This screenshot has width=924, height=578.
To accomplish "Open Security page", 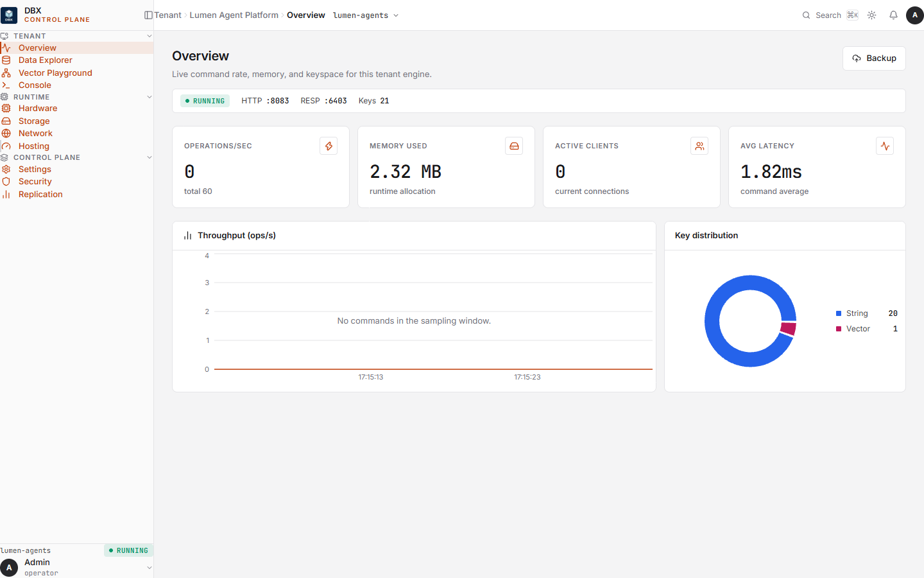I will [x=76, y=182].
